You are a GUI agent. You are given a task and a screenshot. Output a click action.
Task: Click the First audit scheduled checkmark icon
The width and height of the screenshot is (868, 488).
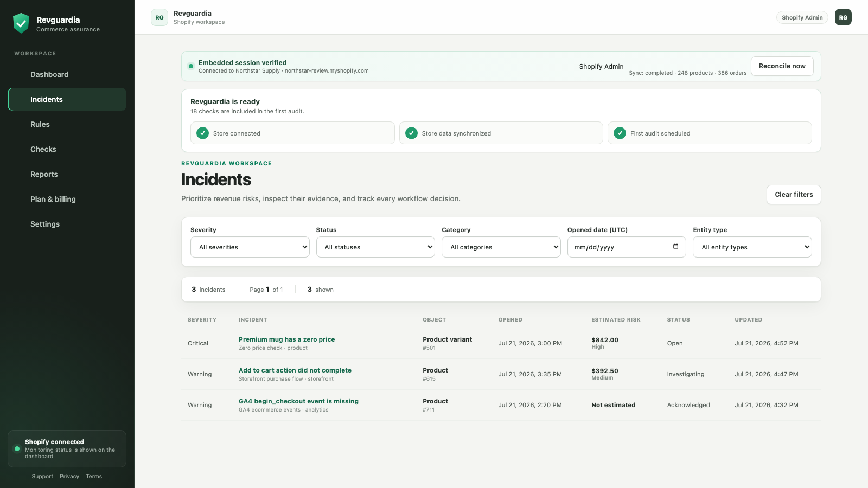pyautogui.click(x=620, y=133)
